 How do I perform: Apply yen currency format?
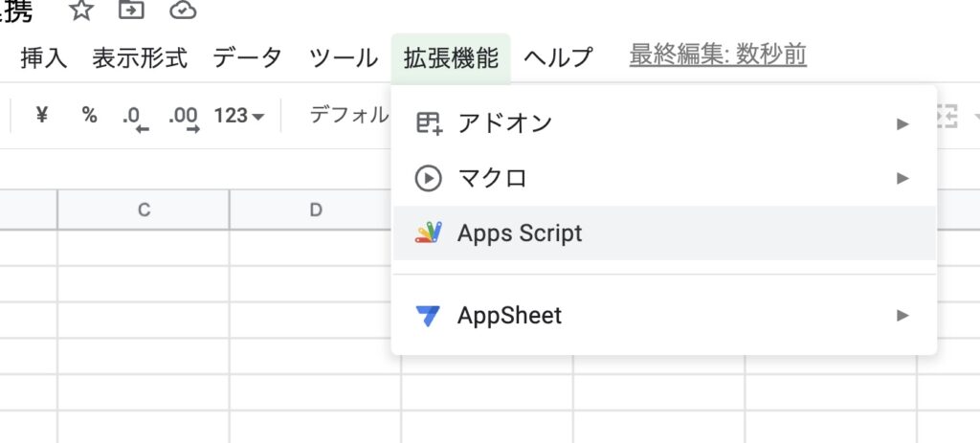(x=41, y=116)
